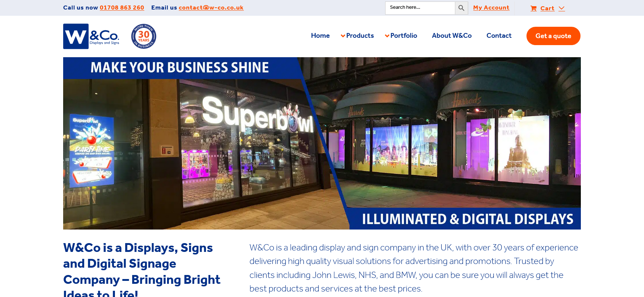Click the contact@w-co.co.uk email link

211,8
